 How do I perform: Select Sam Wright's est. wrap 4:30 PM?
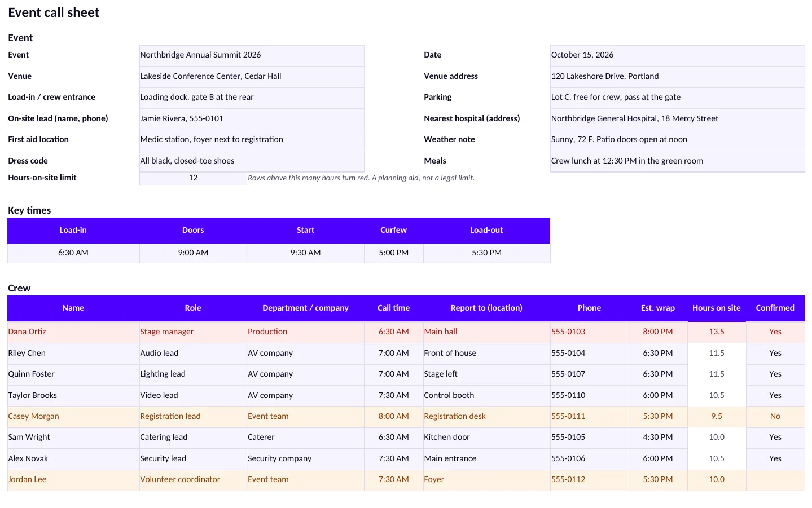658,438
